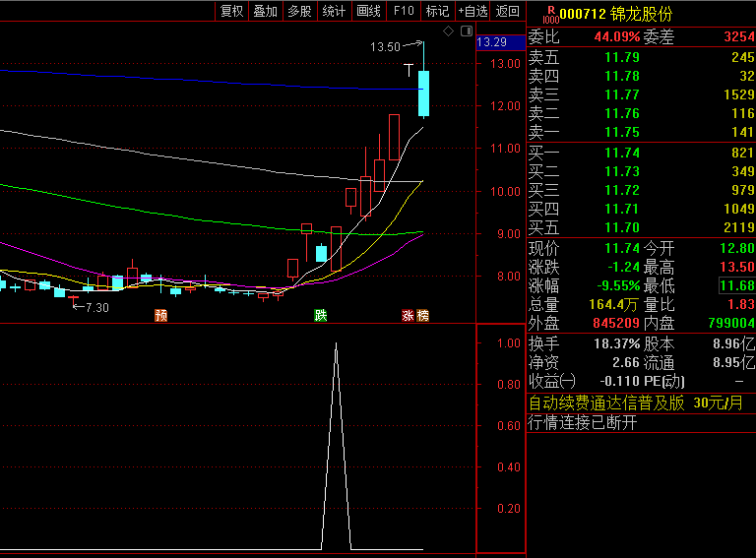Click the 买五 price 11.70
Screen dimensions: 756x558
point(622,228)
